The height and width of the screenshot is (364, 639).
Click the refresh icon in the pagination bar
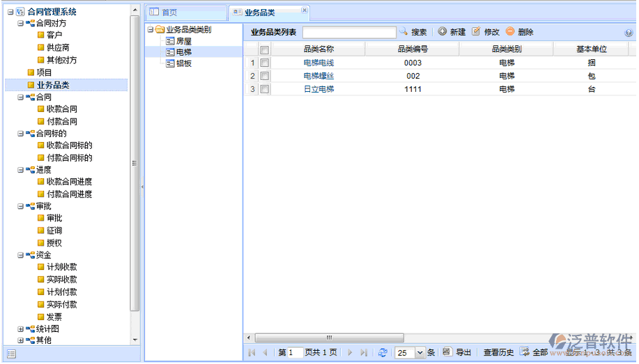click(x=383, y=353)
